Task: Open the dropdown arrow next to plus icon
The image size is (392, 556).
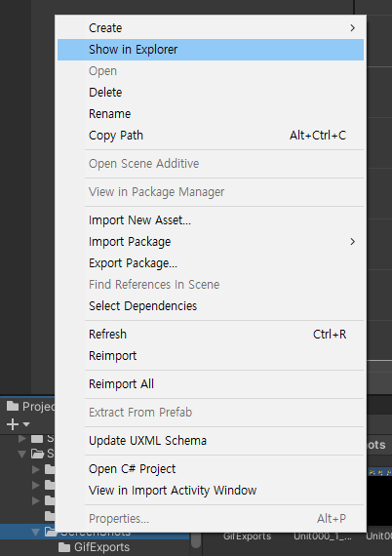Action: [x=26, y=424]
